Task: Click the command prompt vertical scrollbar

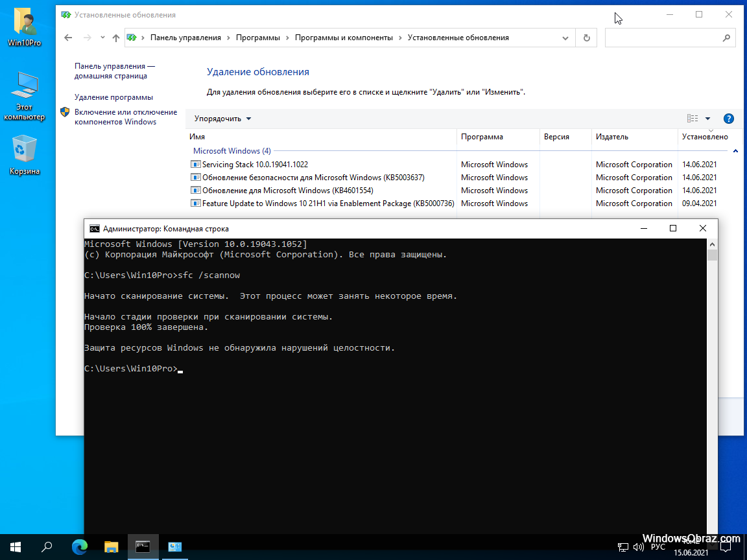Action: pos(712,389)
